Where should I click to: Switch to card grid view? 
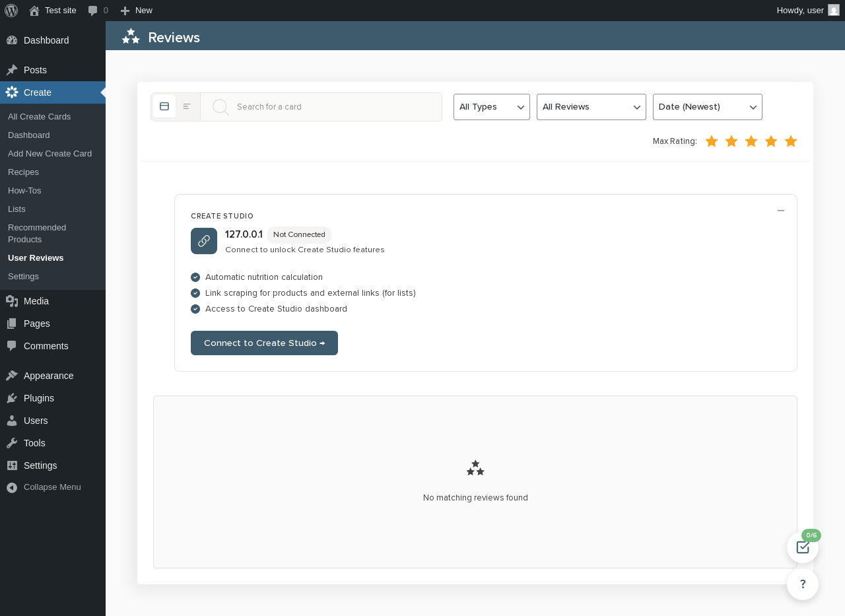click(x=164, y=106)
